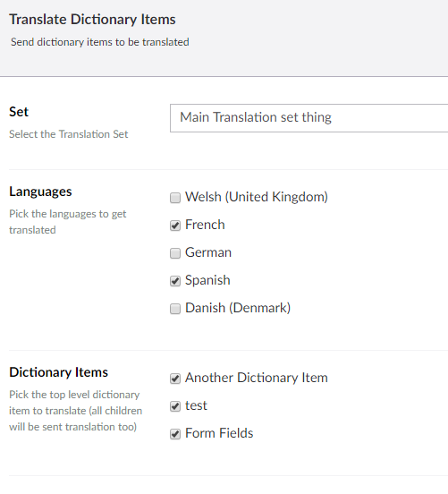
Task: Click the Languages section heading
Action: [x=40, y=192]
